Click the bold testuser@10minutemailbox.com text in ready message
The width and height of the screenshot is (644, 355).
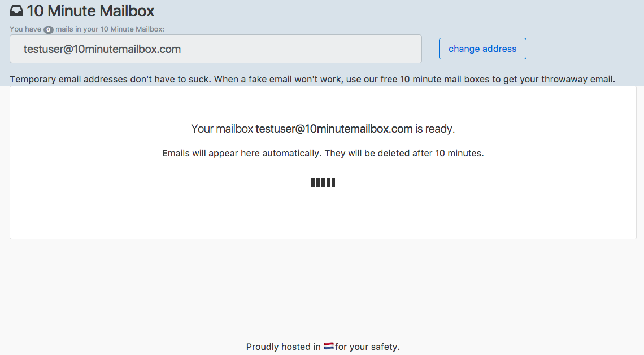pyautogui.click(x=334, y=129)
